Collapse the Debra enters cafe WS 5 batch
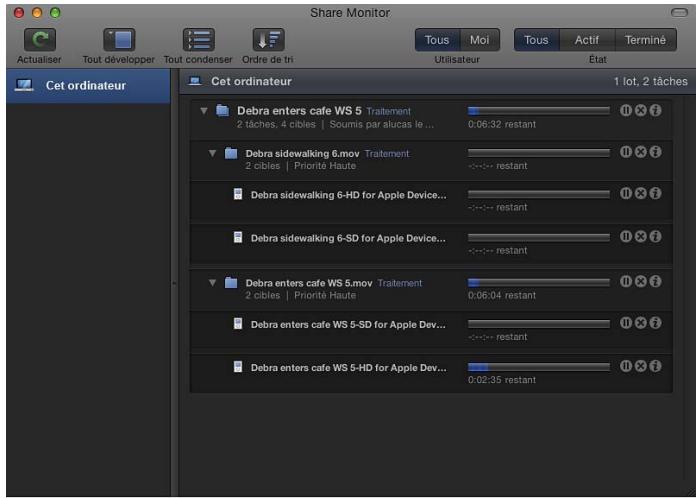This screenshot has width=696, height=498. pyautogui.click(x=204, y=111)
